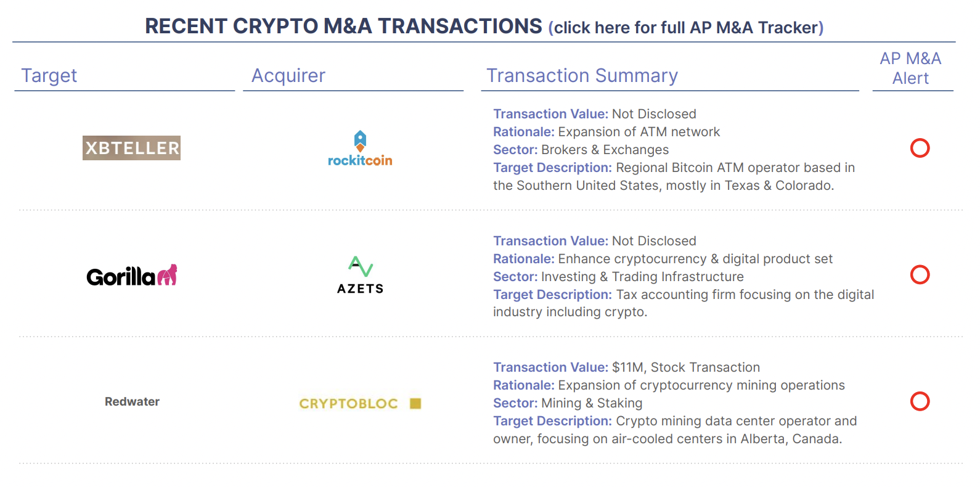Click the rockitcoin acquirer logo

360,149
